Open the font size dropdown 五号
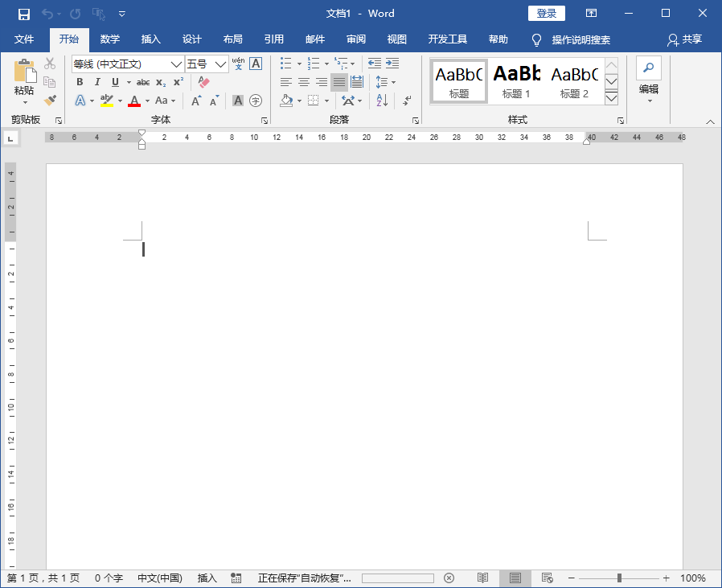722x588 pixels. click(x=220, y=64)
